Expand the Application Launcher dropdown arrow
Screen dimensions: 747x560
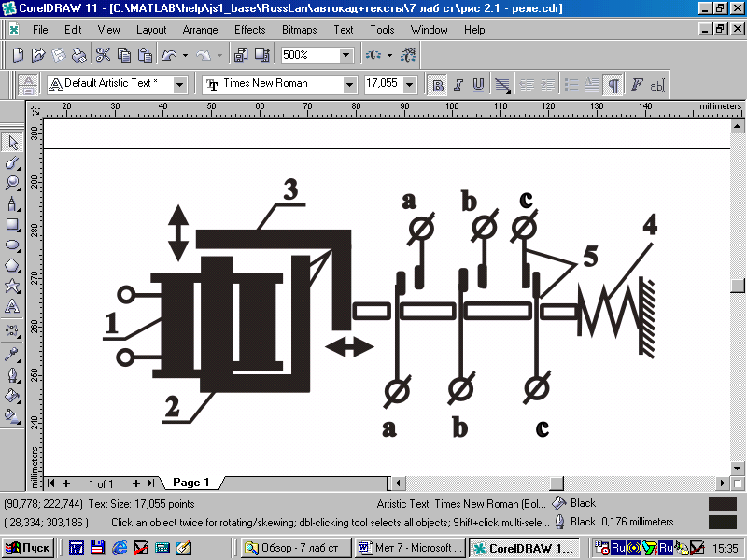(x=389, y=56)
